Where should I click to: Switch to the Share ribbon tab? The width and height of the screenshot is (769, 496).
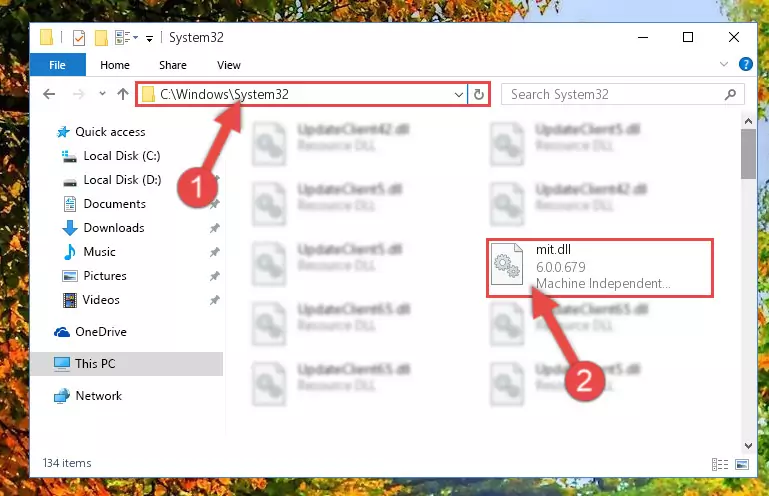click(x=173, y=65)
